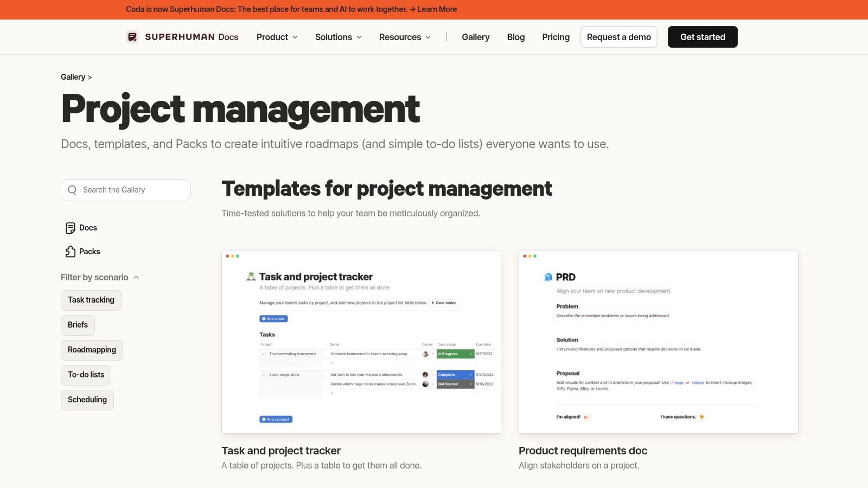Click the Packs puzzle icon in sidebar
Screen dimensions: 868x488
click(71, 252)
